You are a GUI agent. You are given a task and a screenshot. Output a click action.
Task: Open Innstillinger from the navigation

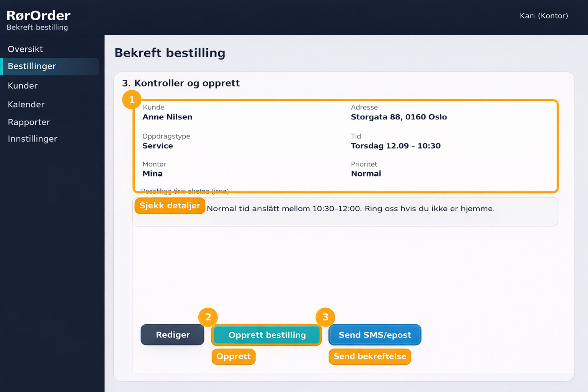click(x=33, y=139)
